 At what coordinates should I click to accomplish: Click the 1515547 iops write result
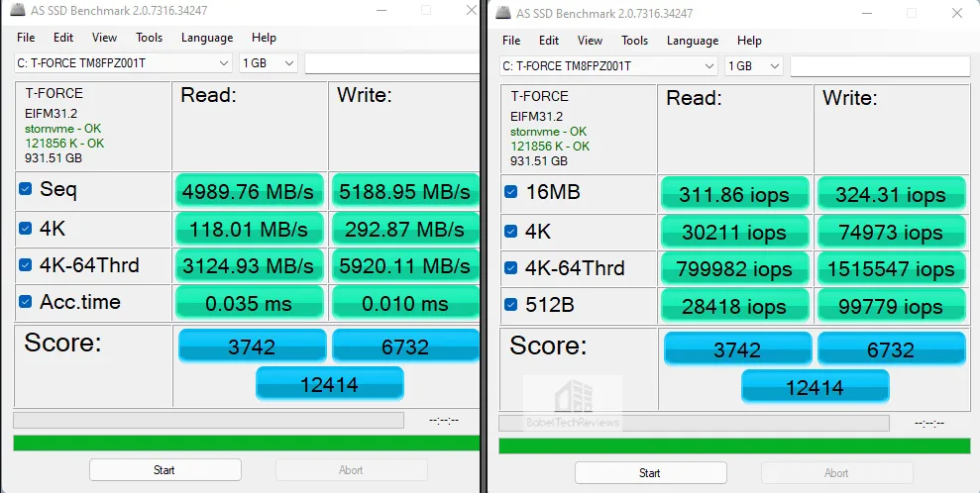coord(891,269)
